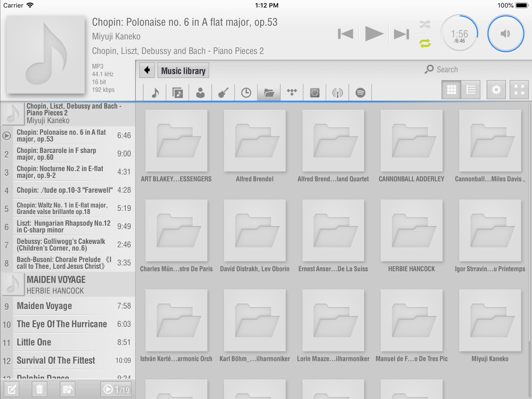Toggle shuffle mode
The image size is (532, 399).
(x=425, y=24)
